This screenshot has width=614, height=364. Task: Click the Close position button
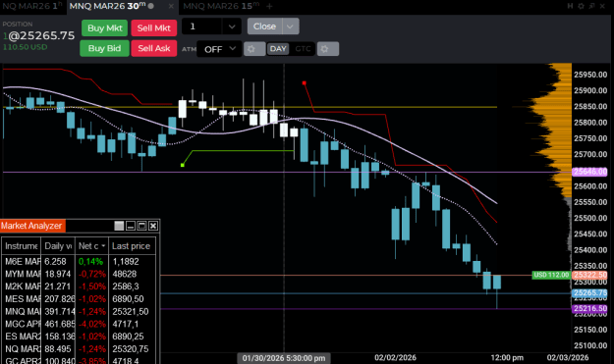tap(264, 26)
